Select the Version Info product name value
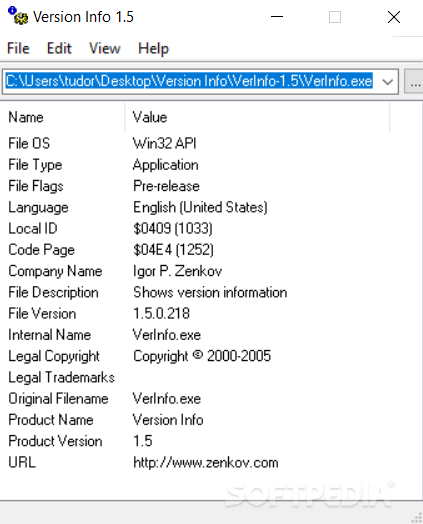 coord(168,420)
